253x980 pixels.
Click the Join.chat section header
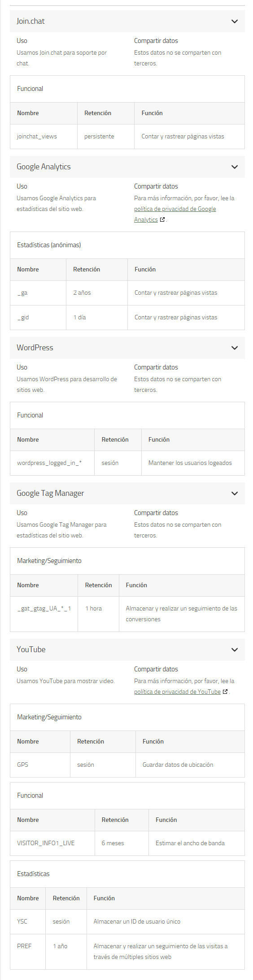pyautogui.click(x=127, y=21)
